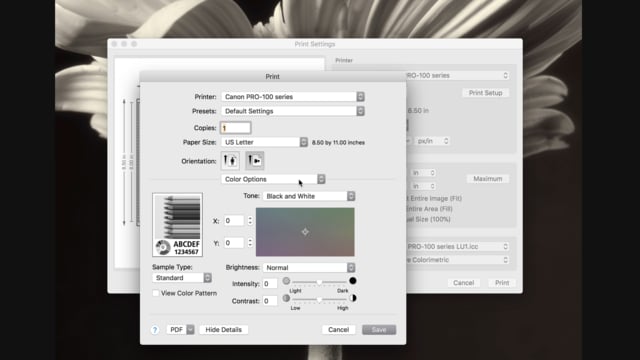Click the light intensity gray circle icon
The height and width of the screenshot is (360, 640).
[x=286, y=281]
